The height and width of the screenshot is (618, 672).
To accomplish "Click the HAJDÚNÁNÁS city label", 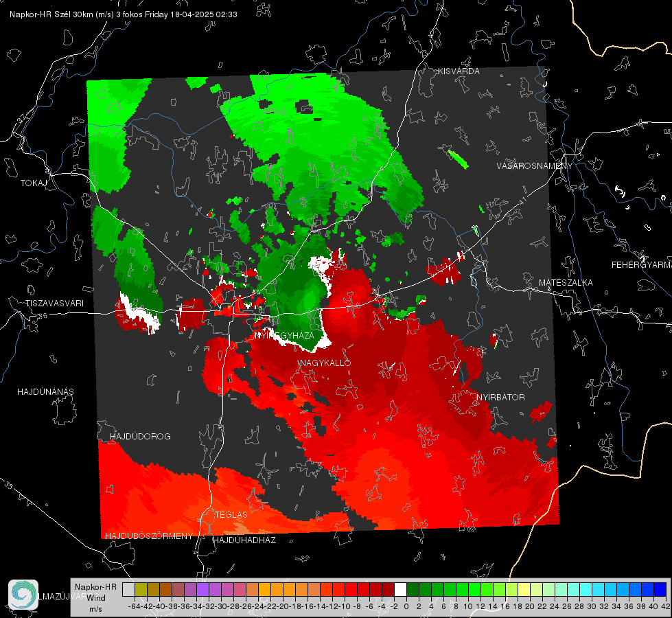I will click(45, 392).
